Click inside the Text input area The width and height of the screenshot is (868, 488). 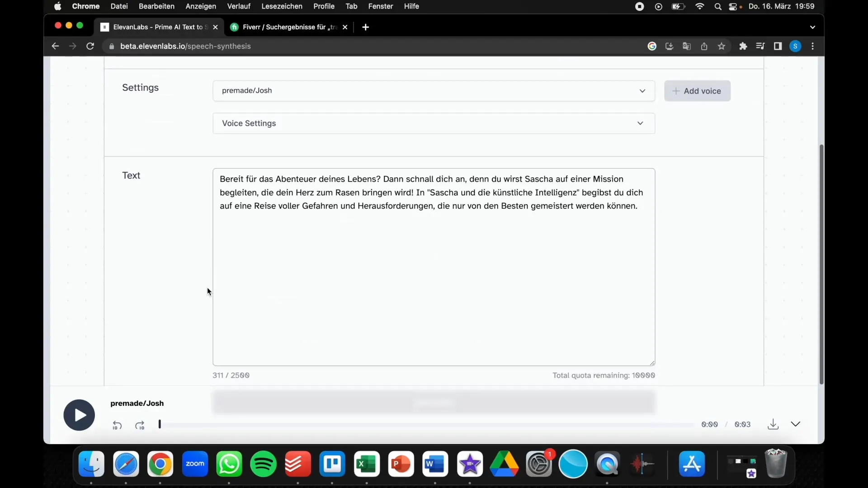click(434, 267)
